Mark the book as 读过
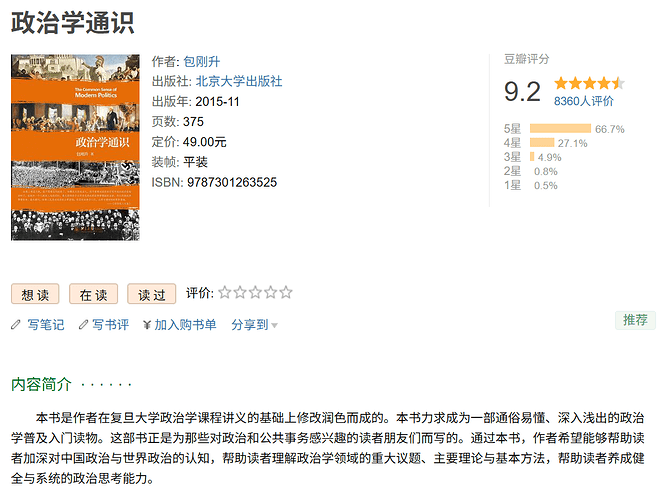This screenshot has height=500, width=664. (152, 294)
